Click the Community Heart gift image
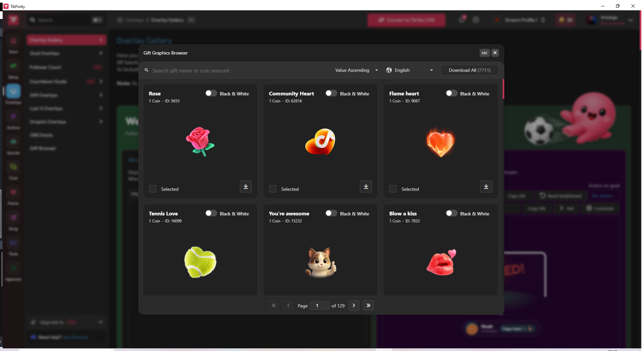 pyautogui.click(x=320, y=142)
